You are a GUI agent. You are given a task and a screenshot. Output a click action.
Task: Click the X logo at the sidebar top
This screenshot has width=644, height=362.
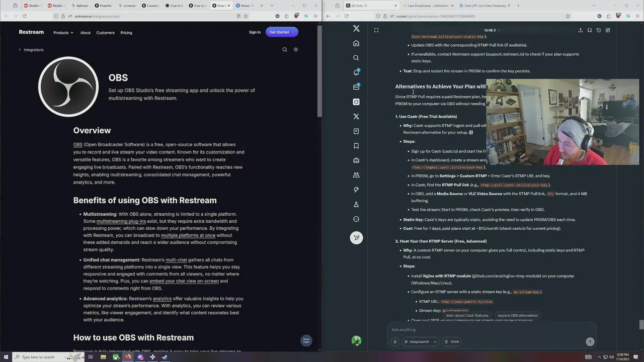pyautogui.click(x=356, y=29)
